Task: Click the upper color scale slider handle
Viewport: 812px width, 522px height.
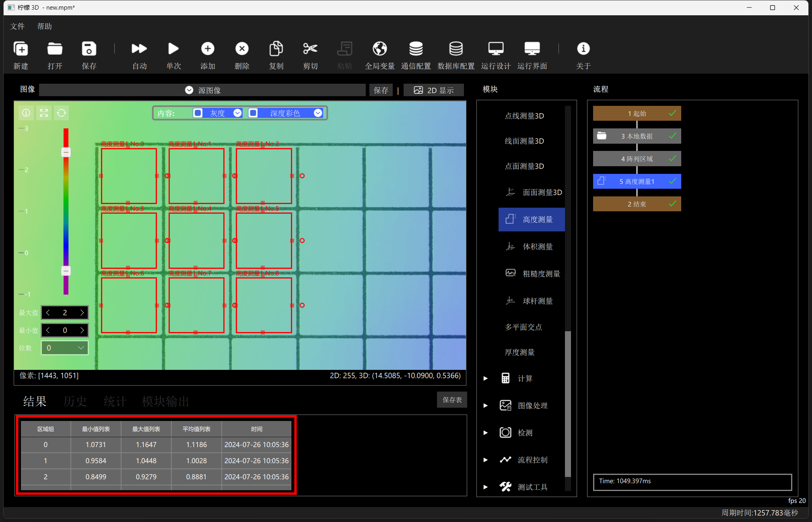Action: coord(66,152)
